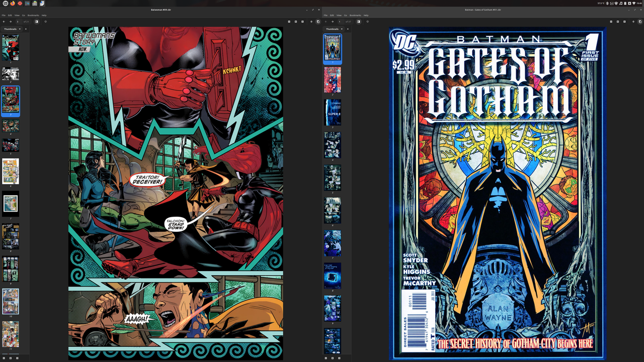
Task: Close the side pane in Batwoman window
Action: pyautogui.click(x=26, y=29)
